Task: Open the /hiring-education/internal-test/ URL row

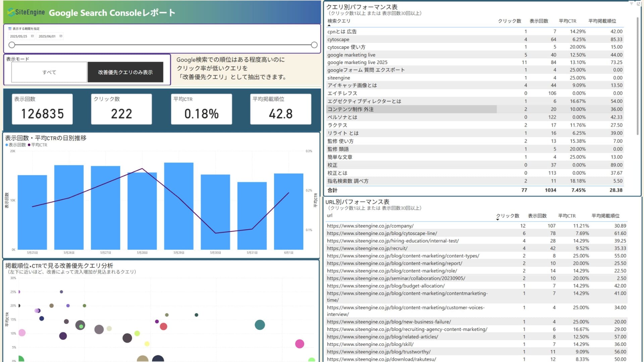Action: [x=476, y=241]
